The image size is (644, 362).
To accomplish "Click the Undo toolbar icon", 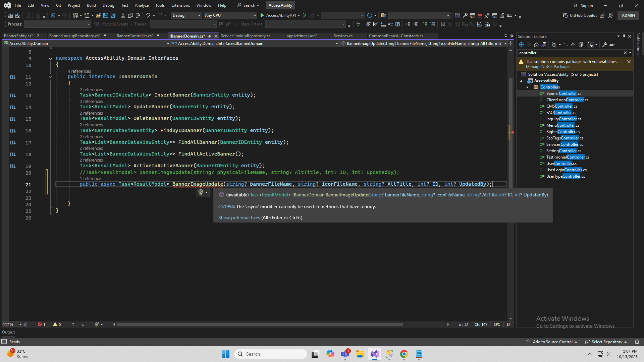I will click(x=148, y=15).
